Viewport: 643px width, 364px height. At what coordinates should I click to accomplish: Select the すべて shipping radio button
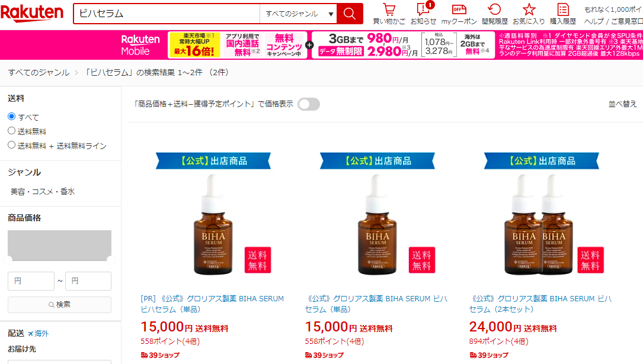pos(11,117)
